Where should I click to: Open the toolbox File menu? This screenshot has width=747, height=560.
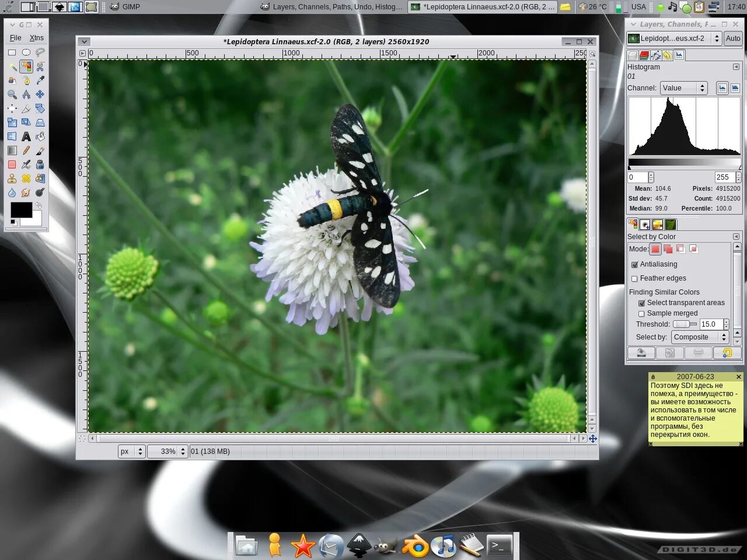pos(16,38)
